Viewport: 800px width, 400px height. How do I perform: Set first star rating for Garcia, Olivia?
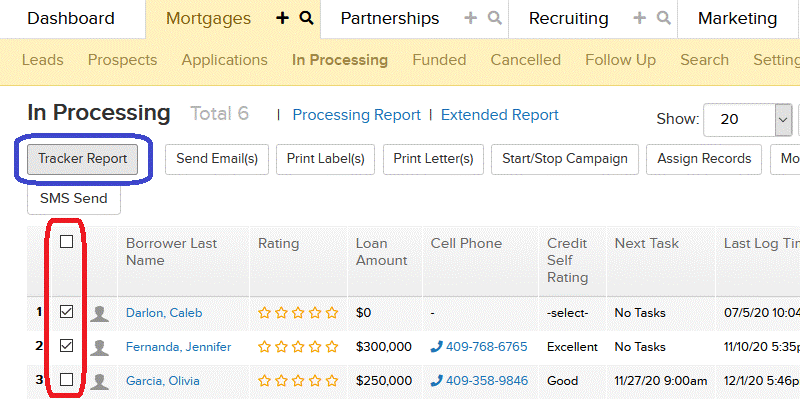[264, 381]
